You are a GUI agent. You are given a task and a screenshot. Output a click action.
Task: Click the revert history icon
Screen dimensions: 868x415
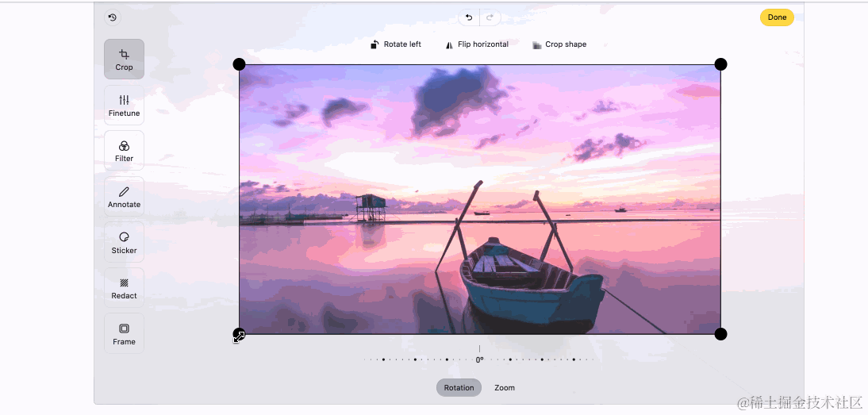coord(113,17)
